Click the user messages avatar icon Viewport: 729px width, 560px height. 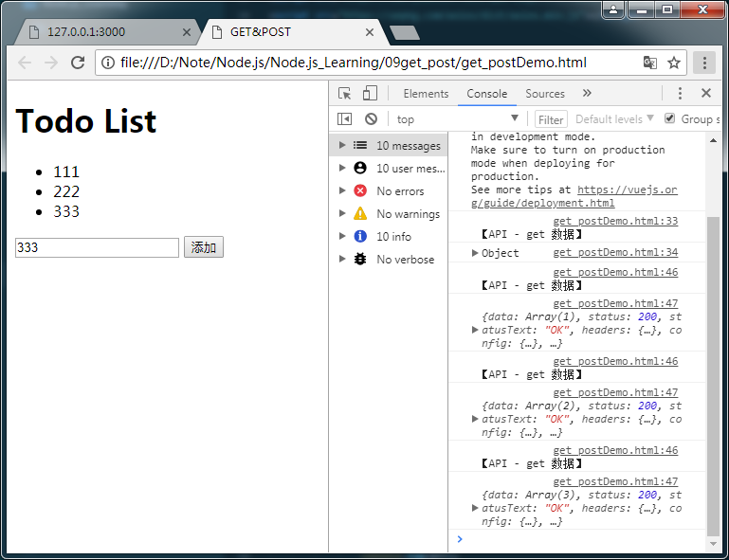[x=360, y=168]
